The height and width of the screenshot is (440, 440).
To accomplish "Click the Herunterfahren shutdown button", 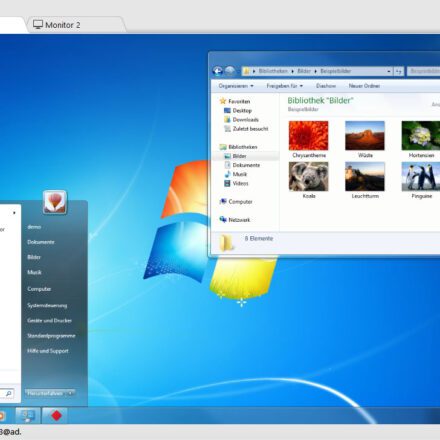I will click(x=45, y=393).
